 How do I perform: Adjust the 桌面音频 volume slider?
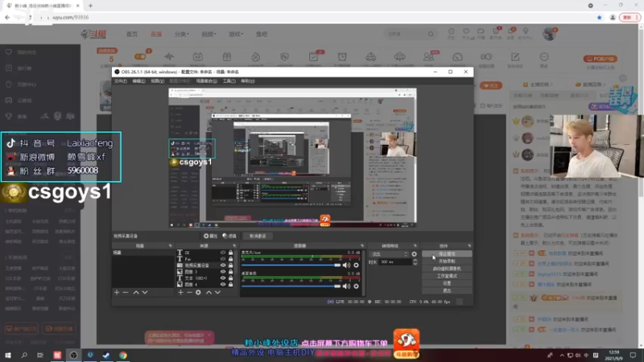pos(291,286)
